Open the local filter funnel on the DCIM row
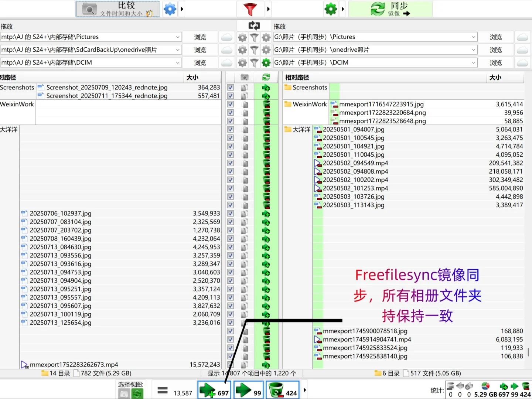 tap(254, 62)
